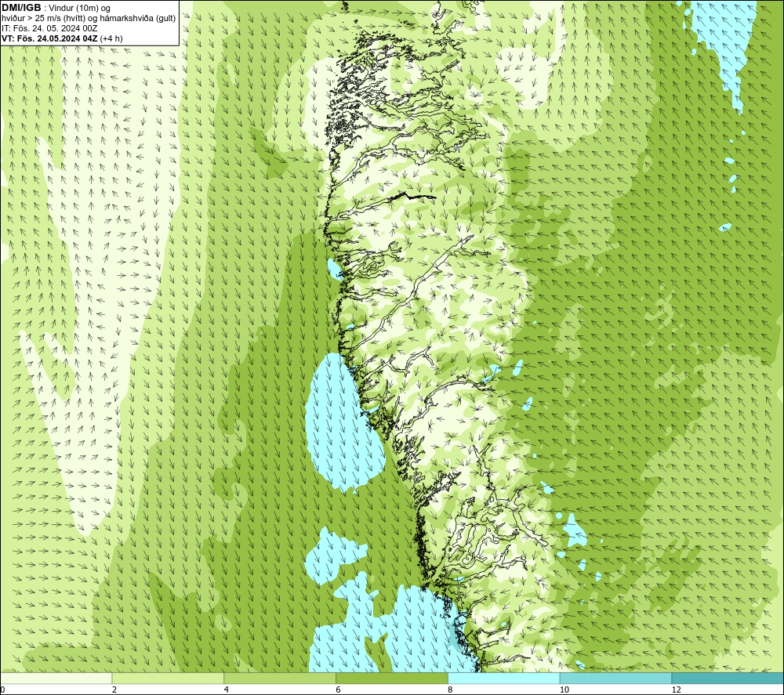This screenshot has height=695, width=784.
Task: Click the 'IT: Fös. 24. 05. 2024 00Z' line
Action: coord(49,28)
